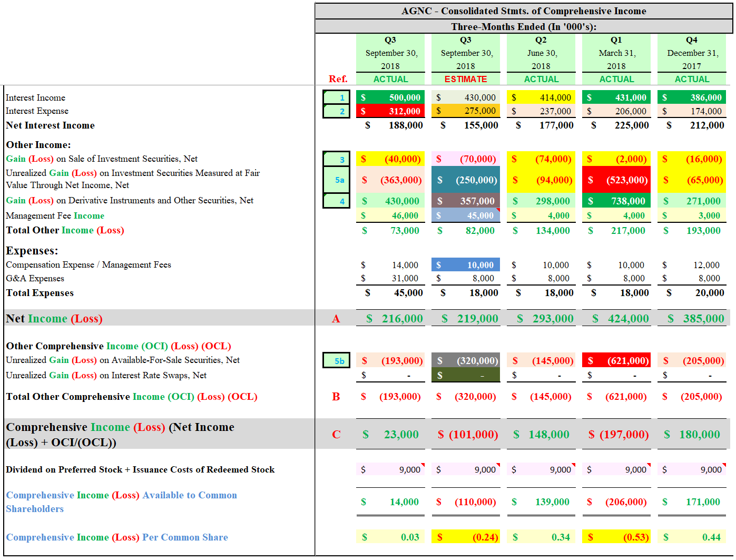Screen dimensions: 736x560
Task: Click the AGNC Consolidated Stmts title bar
Action: [x=523, y=11]
